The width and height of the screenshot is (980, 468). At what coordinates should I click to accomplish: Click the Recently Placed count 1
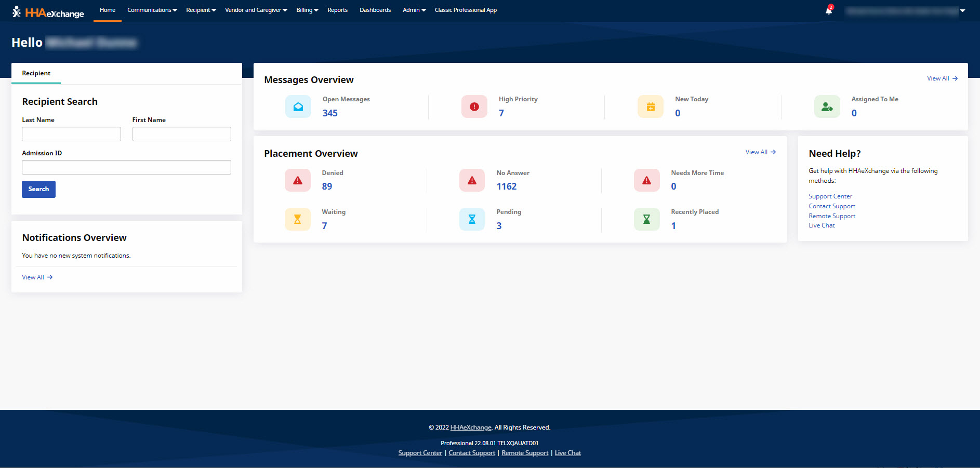tap(673, 226)
